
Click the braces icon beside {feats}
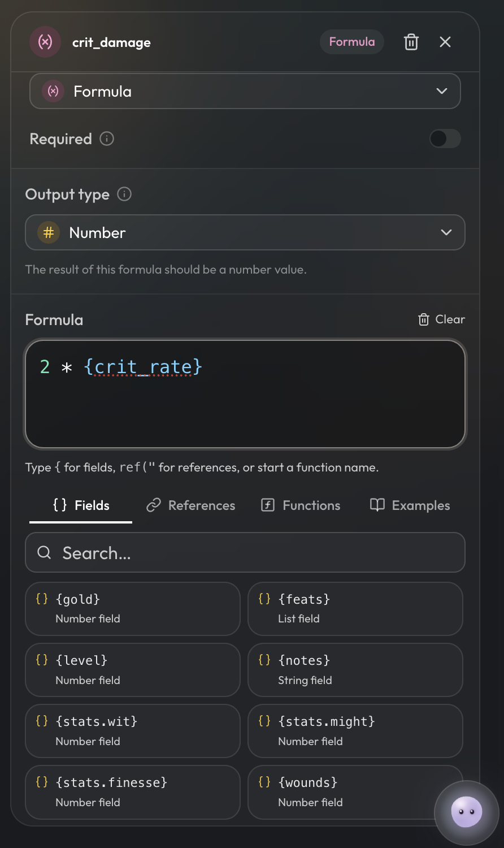264,599
